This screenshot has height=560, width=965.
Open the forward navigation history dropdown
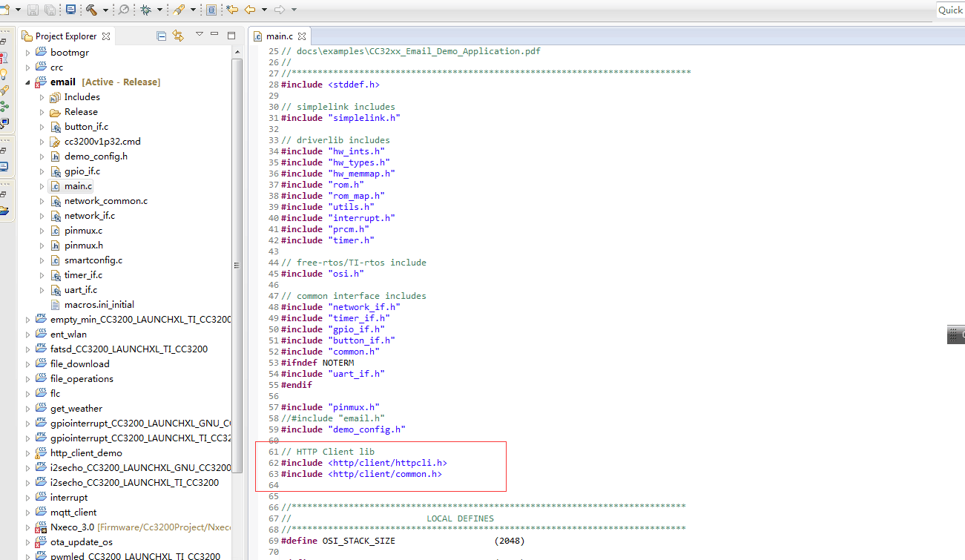click(294, 10)
